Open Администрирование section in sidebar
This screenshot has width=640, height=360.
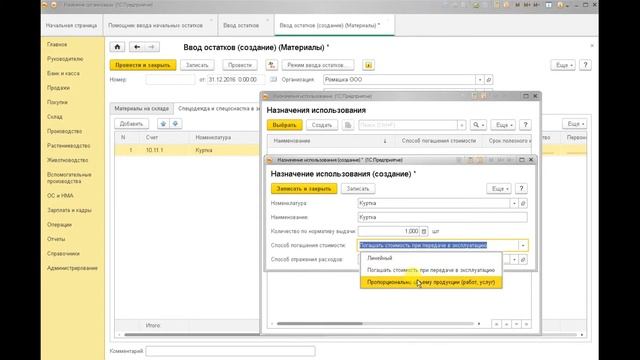coord(72,268)
